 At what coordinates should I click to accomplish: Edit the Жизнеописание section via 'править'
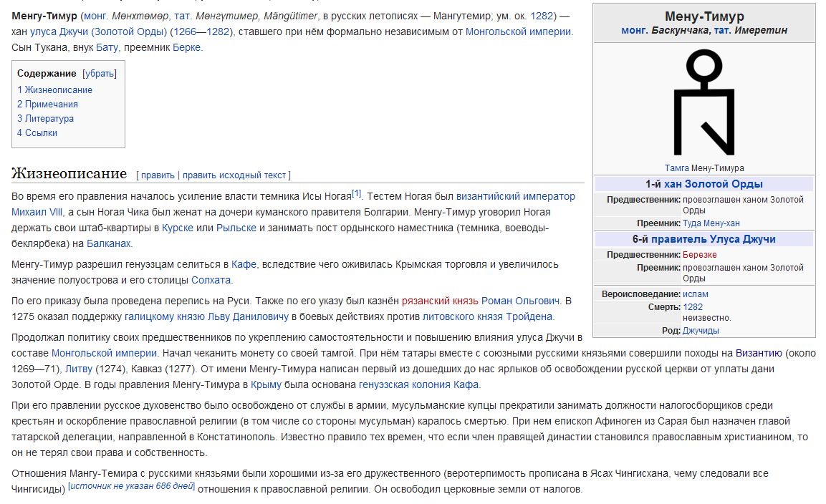[x=158, y=175]
